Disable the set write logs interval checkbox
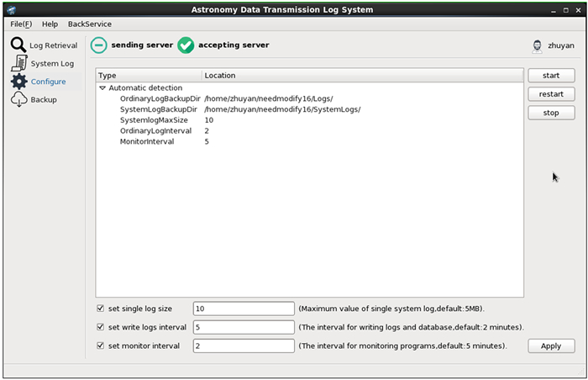The height and width of the screenshot is (380, 588). (101, 327)
